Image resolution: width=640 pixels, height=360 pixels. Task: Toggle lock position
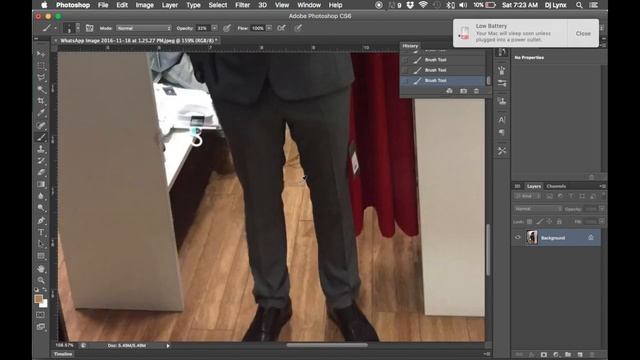(x=549, y=222)
